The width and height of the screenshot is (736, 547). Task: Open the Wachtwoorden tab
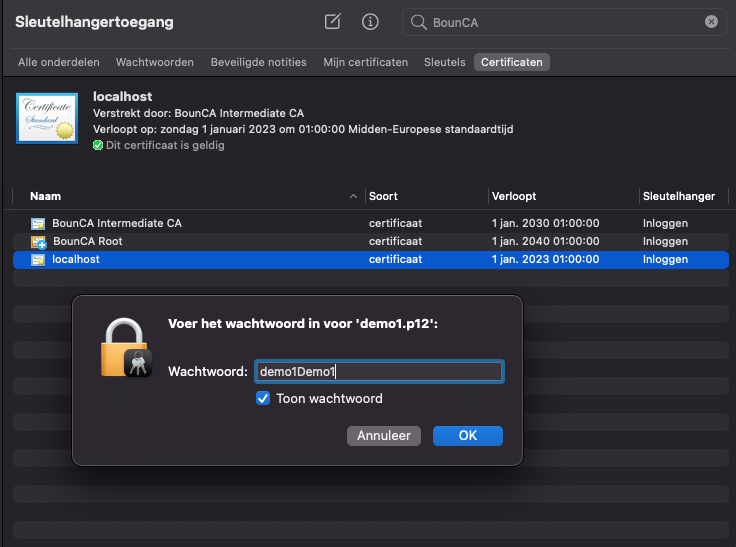coord(154,62)
